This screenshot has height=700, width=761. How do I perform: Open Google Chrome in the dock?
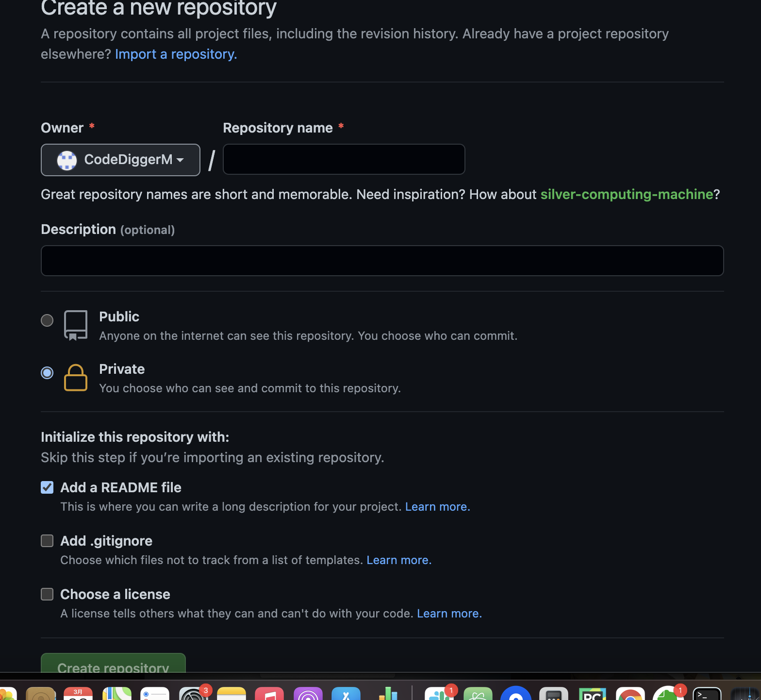[630, 693]
